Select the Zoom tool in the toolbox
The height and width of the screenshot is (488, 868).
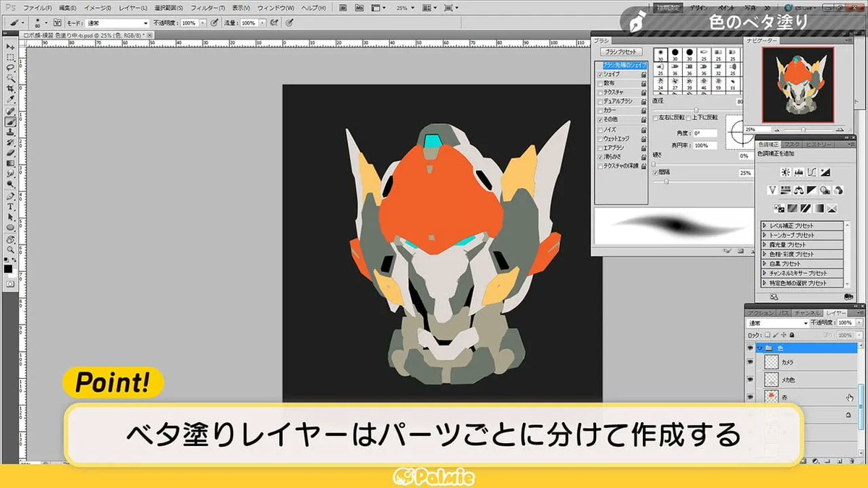10,249
